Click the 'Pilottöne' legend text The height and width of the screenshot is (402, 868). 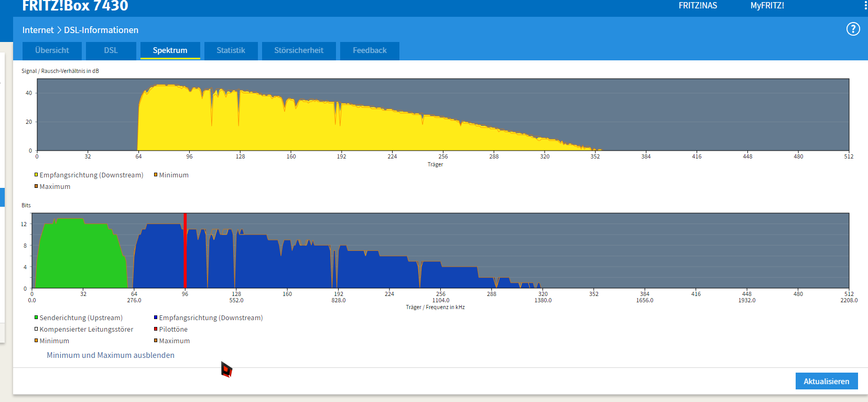[x=173, y=329]
